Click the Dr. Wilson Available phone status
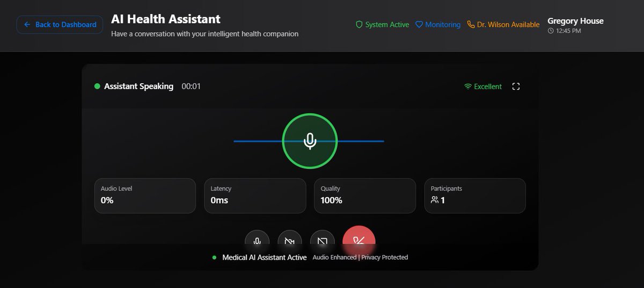 [503, 25]
